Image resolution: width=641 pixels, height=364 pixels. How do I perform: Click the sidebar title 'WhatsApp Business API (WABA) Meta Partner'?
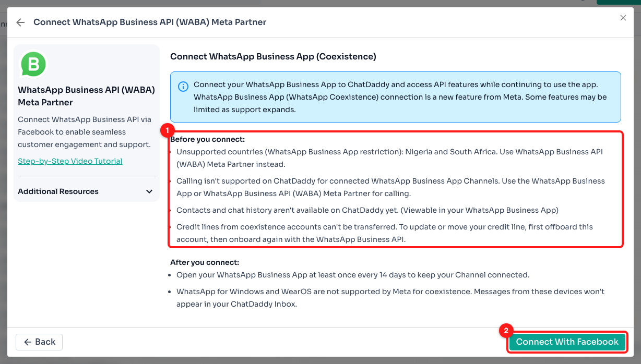86,96
